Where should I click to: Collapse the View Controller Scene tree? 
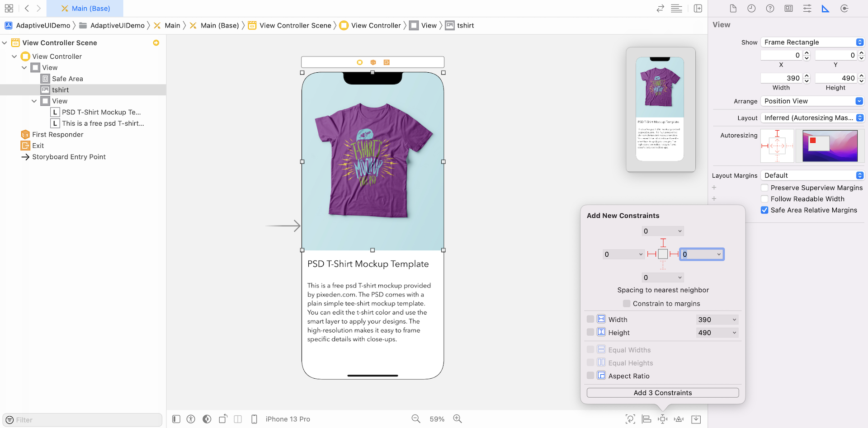point(5,43)
